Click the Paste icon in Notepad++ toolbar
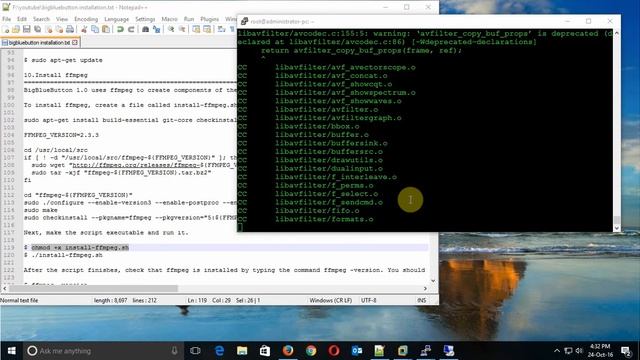This screenshot has width=640, height=360. (x=106, y=29)
